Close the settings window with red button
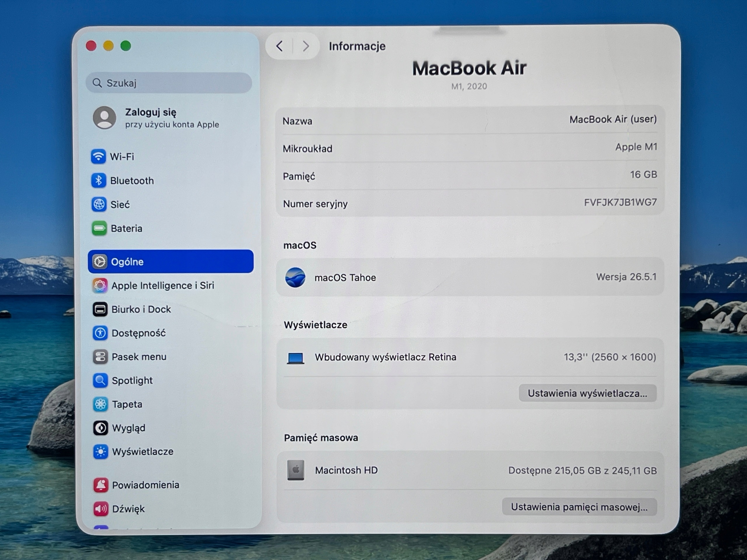This screenshot has width=747, height=560. pos(91,45)
